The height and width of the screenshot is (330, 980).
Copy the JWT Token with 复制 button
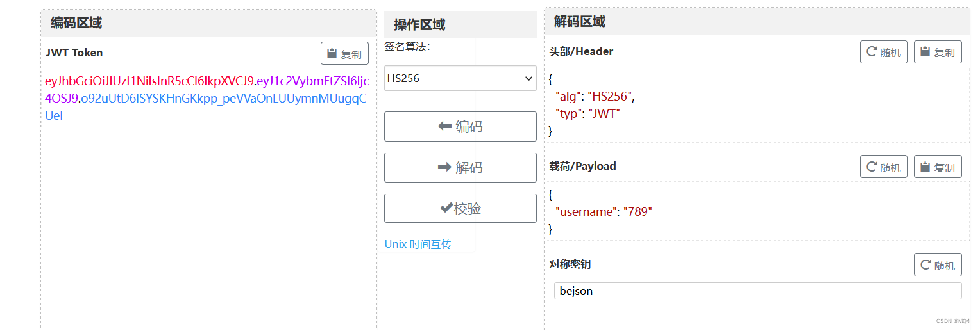tap(344, 54)
